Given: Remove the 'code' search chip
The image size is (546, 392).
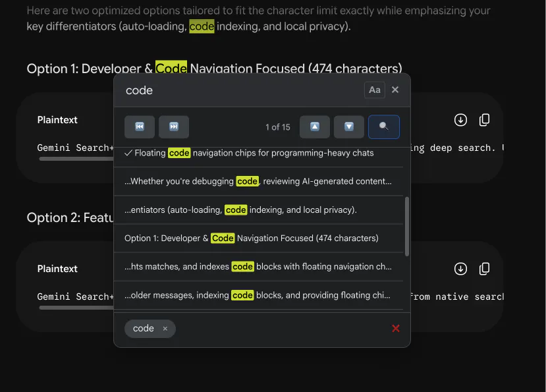Looking at the screenshot, I should 165,329.
